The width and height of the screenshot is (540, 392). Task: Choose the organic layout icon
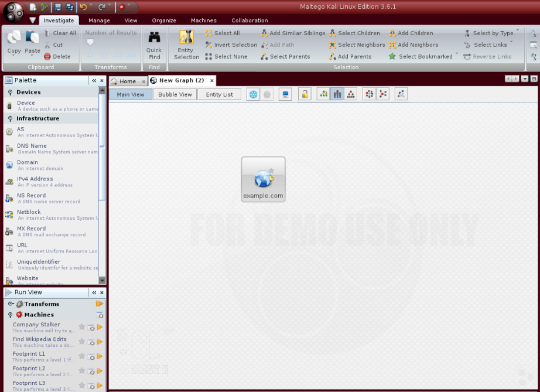tap(383, 94)
